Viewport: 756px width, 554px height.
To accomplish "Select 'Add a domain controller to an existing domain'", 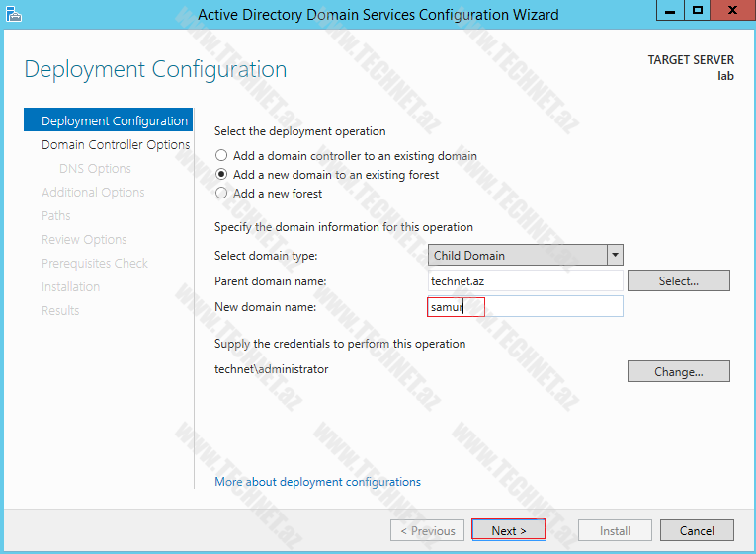I will [x=221, y=156].
